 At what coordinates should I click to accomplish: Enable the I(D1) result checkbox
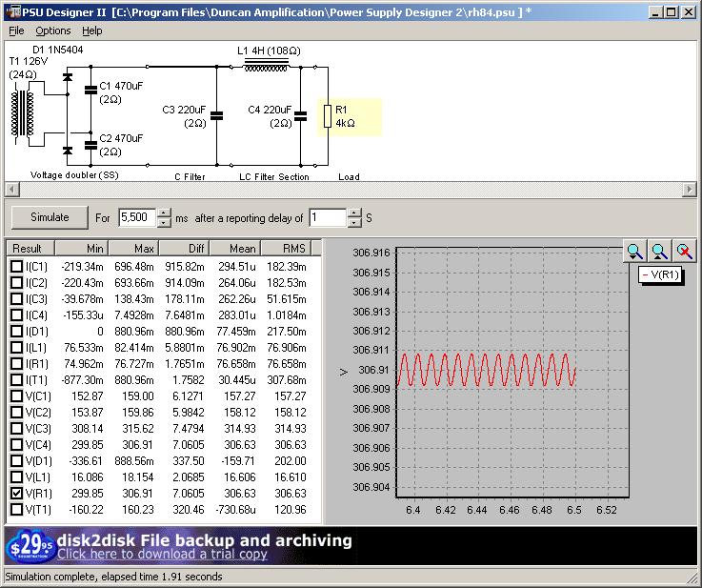16,332
